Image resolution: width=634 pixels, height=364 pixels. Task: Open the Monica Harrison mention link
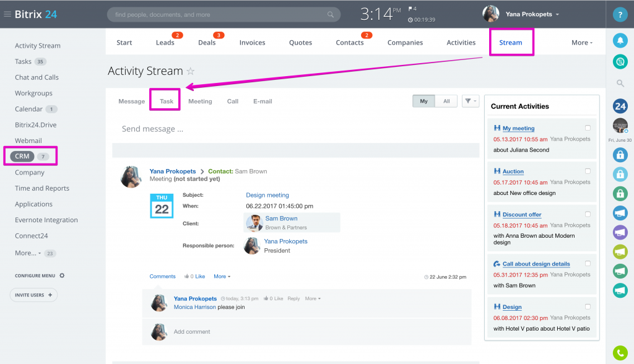[195, 307]
